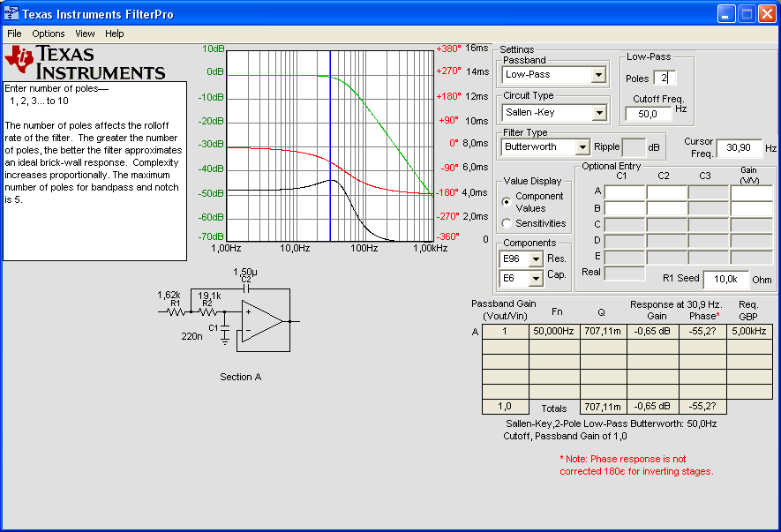
Task: Click the Passband Gain cell for section A
Action: point(505,331)
